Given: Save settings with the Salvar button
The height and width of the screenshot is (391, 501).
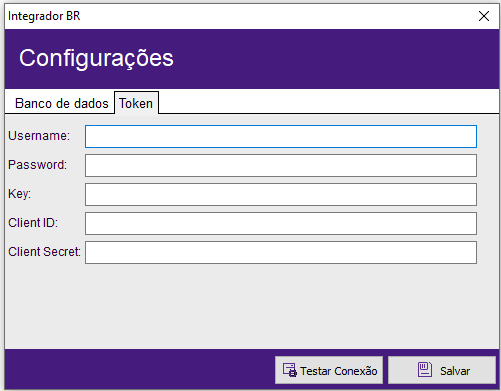Looking at the screenshot, I should tap(442, 370).
